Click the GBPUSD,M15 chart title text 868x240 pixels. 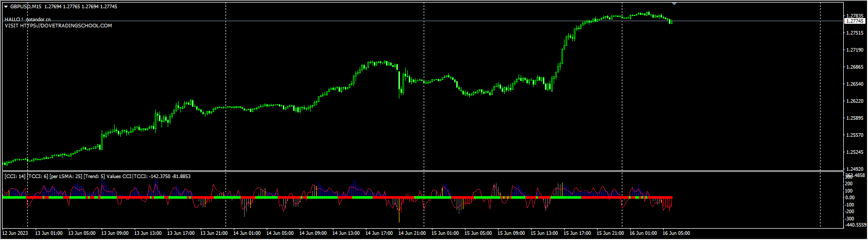click(26, 7)
